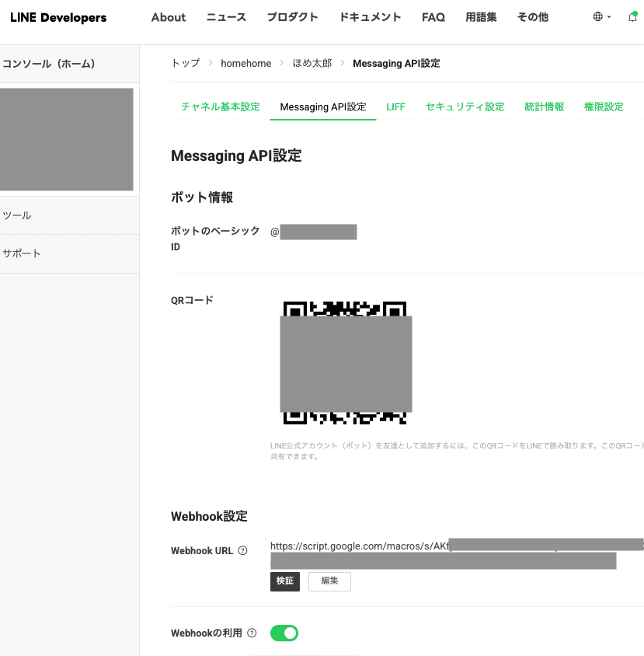
Task: Open the ニュース menu item
Action: tap(226, 17)
